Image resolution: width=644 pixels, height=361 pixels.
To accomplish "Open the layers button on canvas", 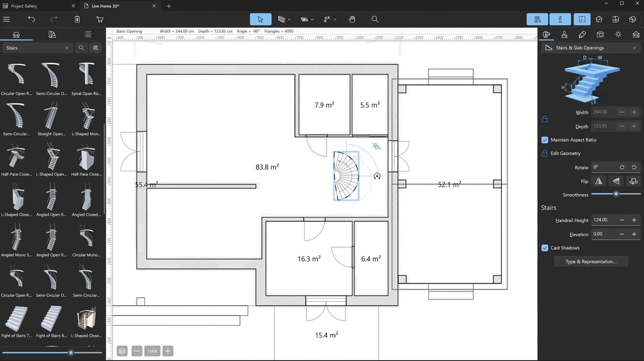I will (122, 351).
